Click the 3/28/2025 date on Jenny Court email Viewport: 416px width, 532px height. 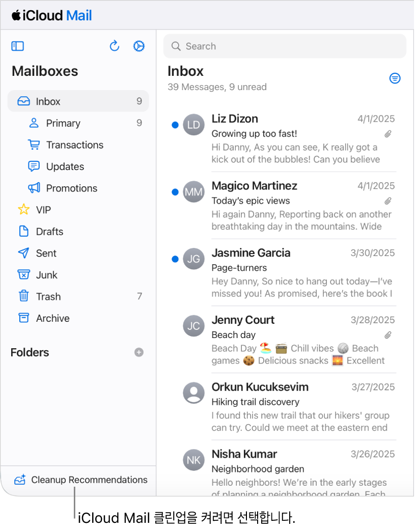point(373,320)
